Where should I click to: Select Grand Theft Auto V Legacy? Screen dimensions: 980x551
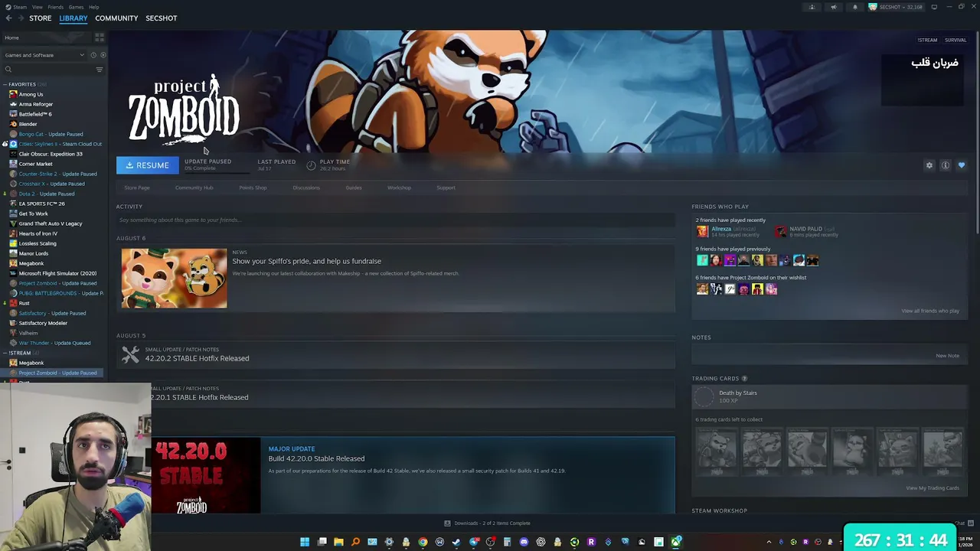(51, 223)
